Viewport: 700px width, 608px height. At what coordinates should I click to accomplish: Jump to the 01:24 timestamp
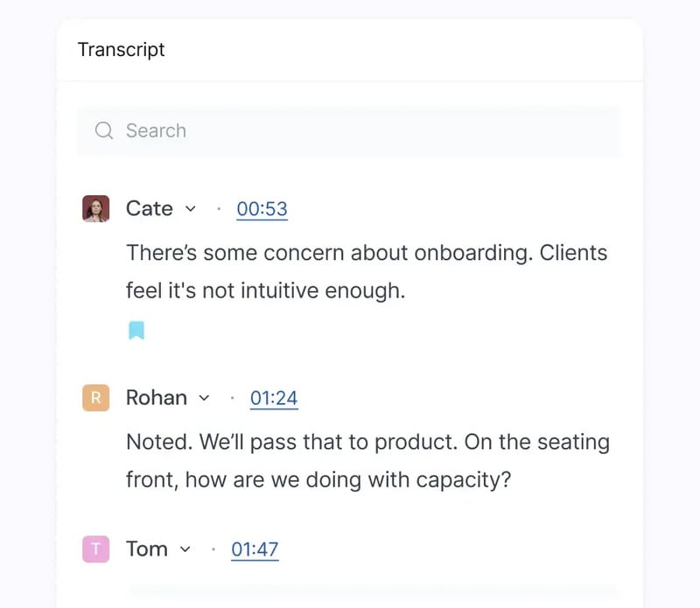point(274,398)
